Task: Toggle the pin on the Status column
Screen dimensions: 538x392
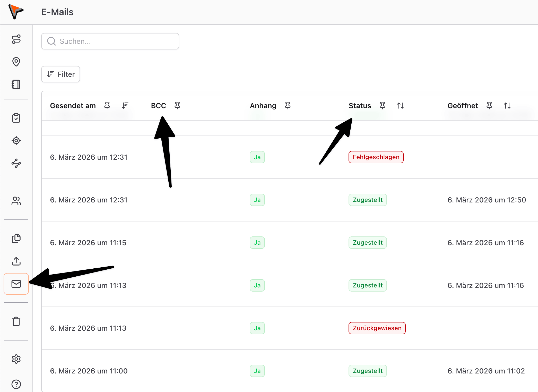Action: [x=383, y=105]
